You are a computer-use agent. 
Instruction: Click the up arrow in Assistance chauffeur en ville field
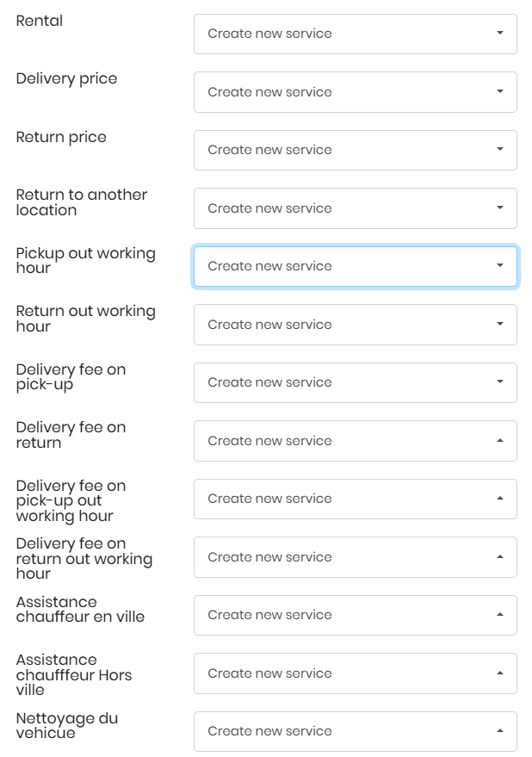pyautogui.click(x=500, y=615)
